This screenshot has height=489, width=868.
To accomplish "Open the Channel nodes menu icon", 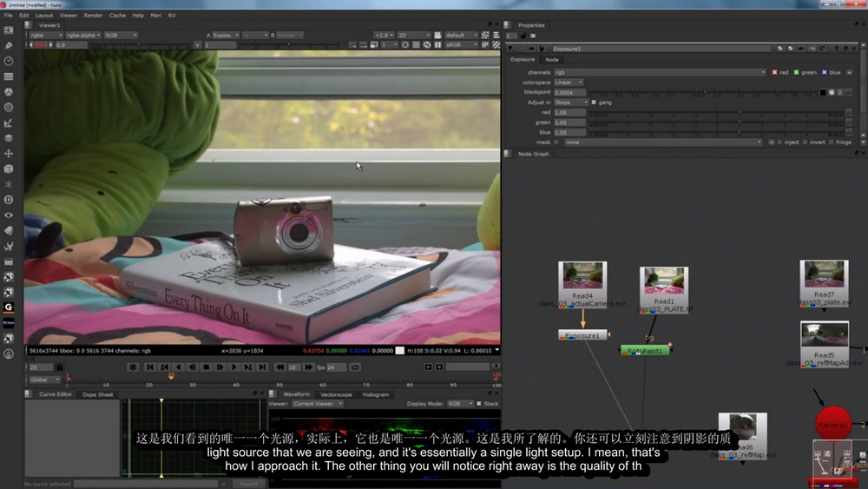I will tap(9, 76).
